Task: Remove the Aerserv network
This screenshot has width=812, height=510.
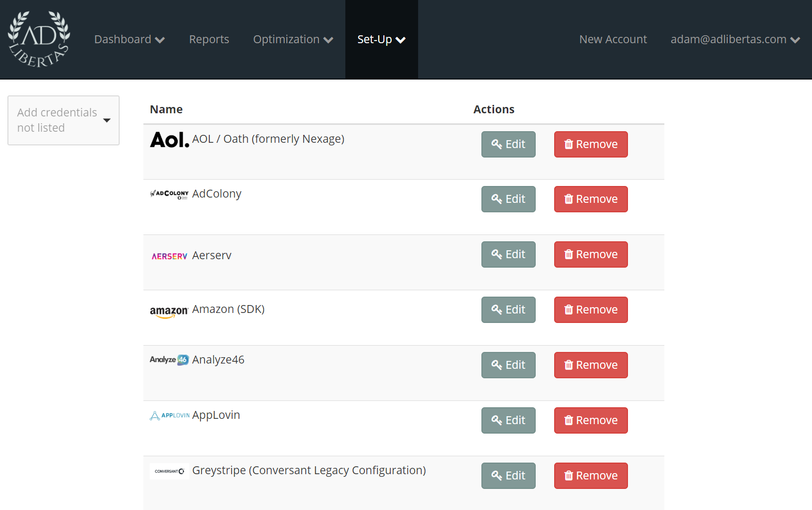Action: pyautogui.click(x=591, y=254)
